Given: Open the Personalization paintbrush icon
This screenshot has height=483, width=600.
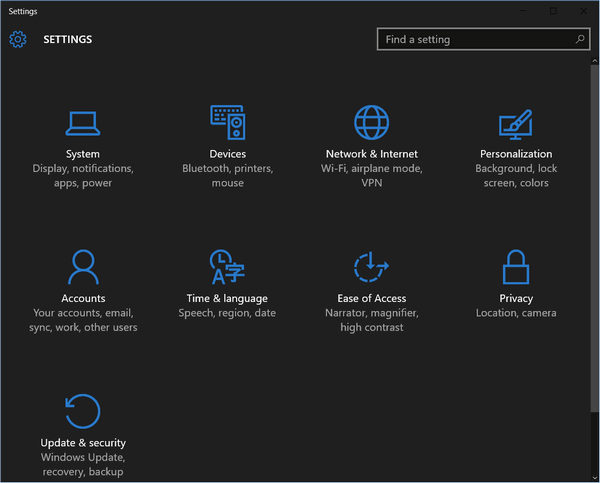Looking at the screenshot, I should pos(516,124).
